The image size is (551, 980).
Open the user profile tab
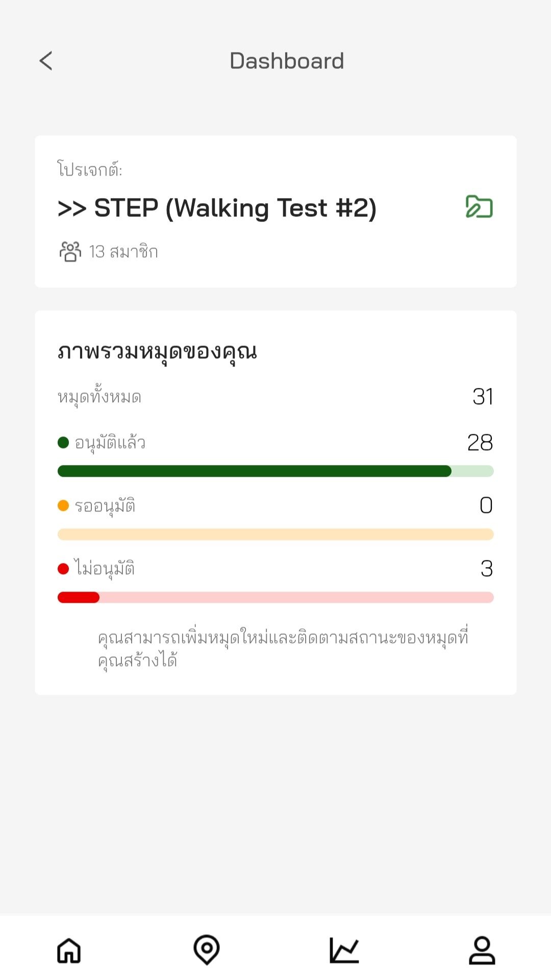(482, 950)
